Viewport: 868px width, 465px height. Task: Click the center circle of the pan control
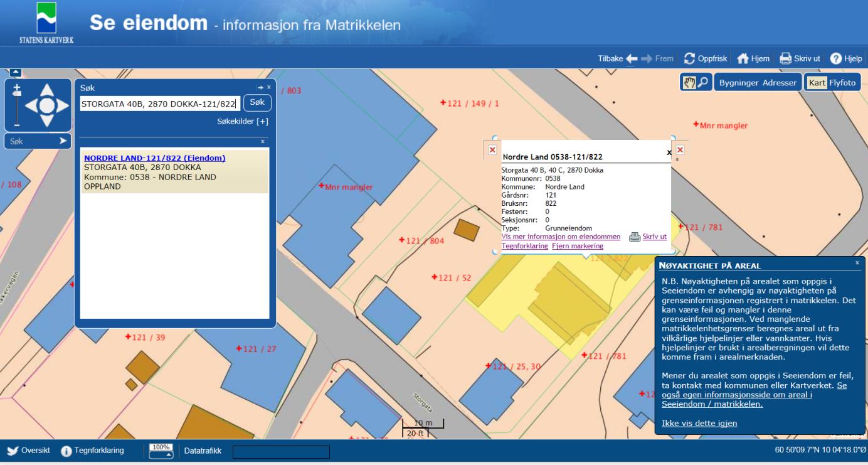[x=48, y=106]
